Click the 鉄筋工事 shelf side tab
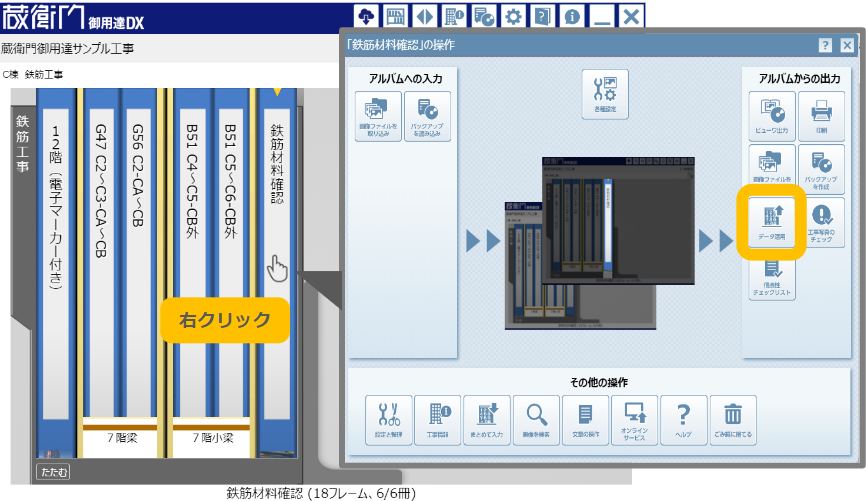This screenshot has height=501, width=866. pos(22,144)
